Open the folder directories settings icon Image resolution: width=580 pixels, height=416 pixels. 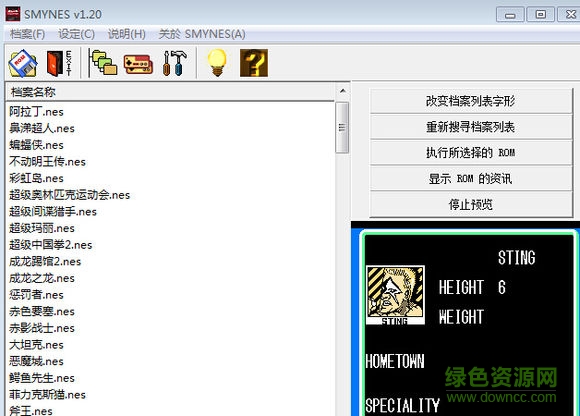(x=104, y=63)
